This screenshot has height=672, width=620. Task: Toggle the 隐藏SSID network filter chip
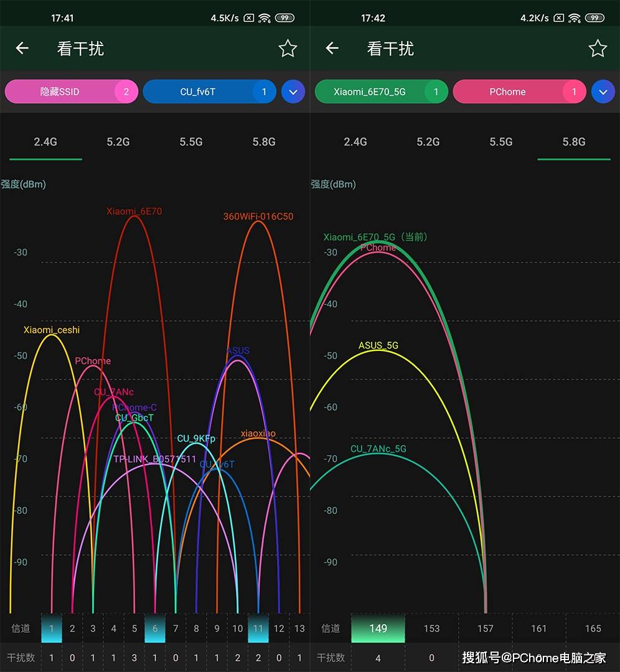click(x=71, y=91)
